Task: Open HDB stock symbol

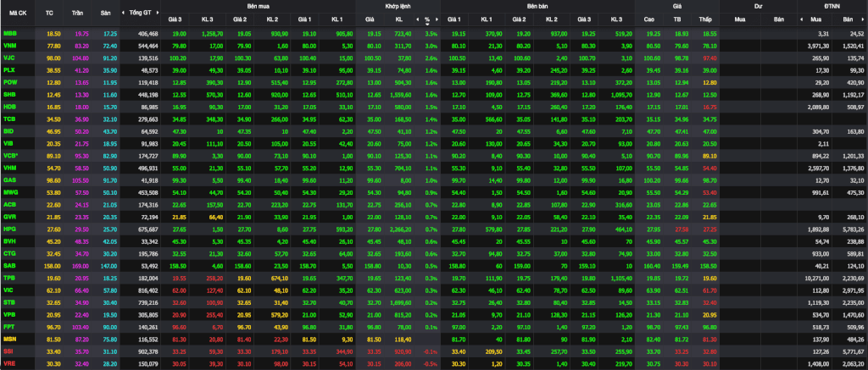Action: pos(9,106)
